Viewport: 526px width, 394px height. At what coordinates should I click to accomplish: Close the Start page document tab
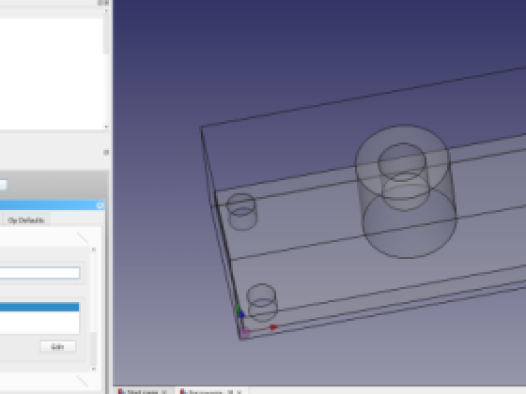coord(164,392)
